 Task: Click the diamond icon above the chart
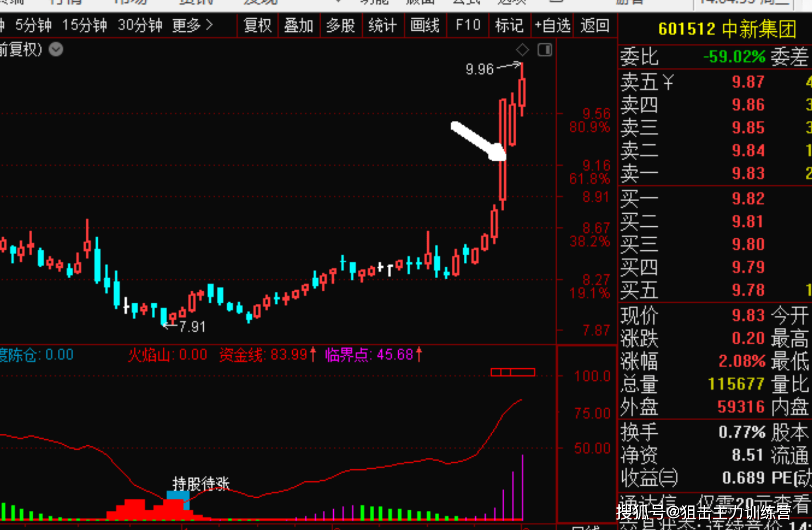click(523, 50)
